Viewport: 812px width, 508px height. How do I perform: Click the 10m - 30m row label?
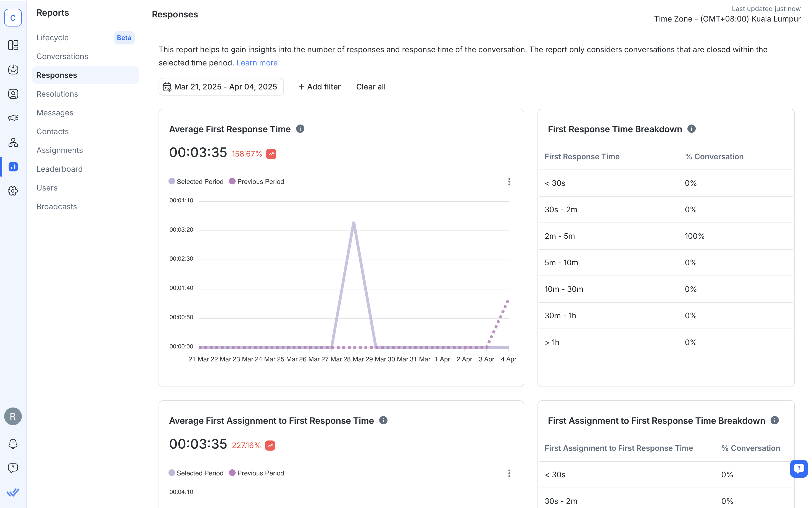[564, 289]
